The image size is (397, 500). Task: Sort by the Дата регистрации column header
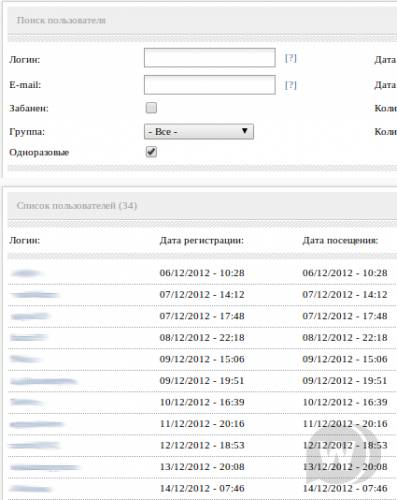(202, 240)
